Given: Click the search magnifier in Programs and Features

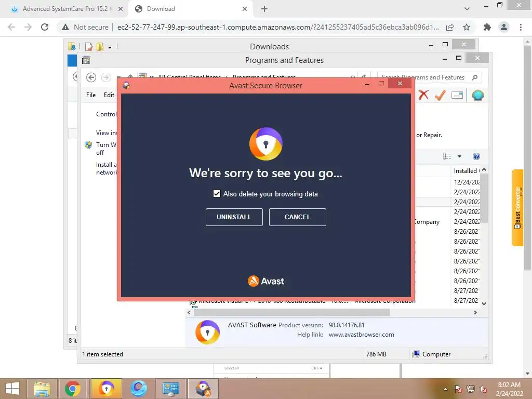Looking at the screenshot, I should click(475, 77).
